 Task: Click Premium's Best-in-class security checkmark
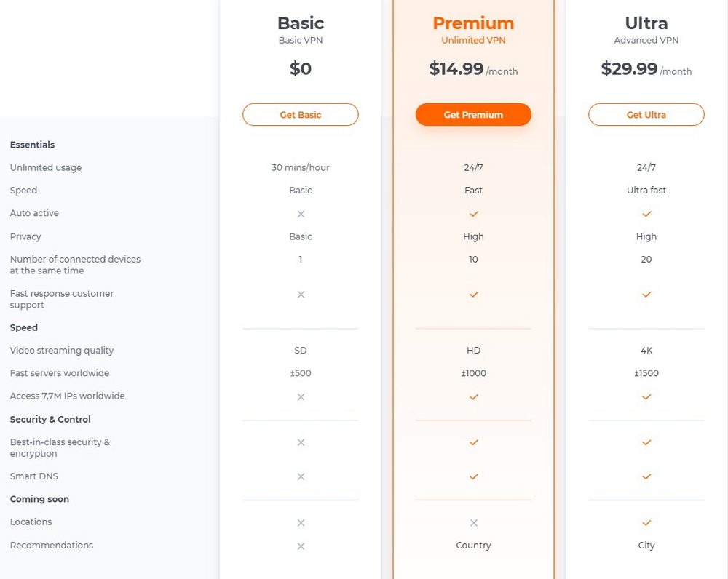point(473,442)
